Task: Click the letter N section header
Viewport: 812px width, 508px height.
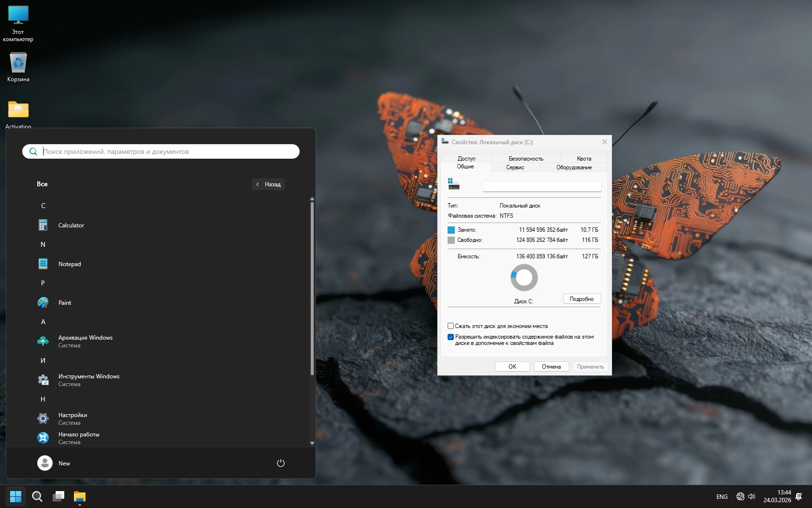Action: click(43, 244)
